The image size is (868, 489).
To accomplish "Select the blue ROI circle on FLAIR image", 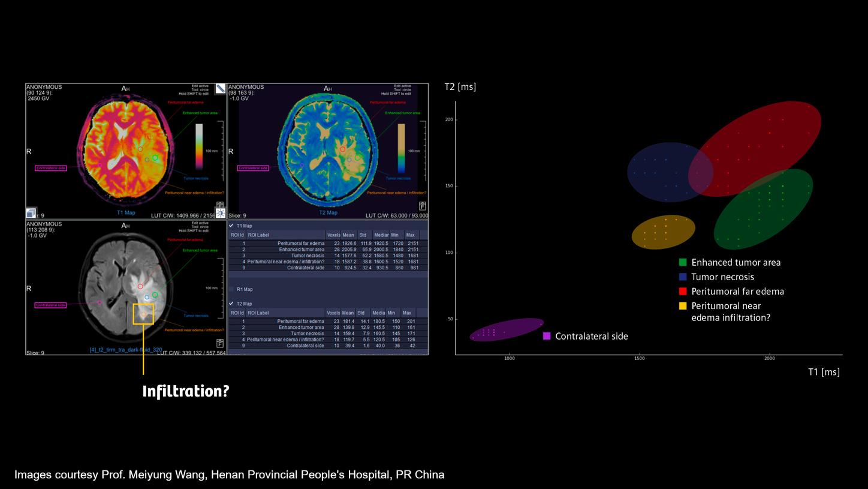I will pos(147,297).
